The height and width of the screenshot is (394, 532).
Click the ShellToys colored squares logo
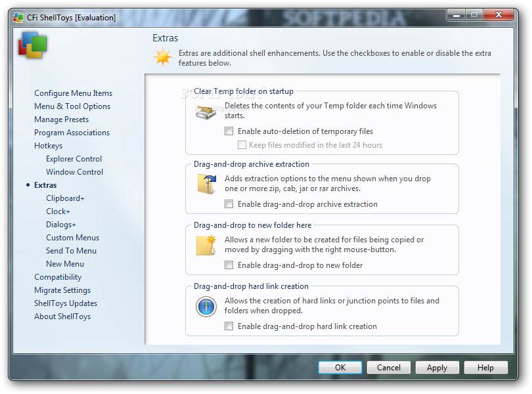coord(33,45)
